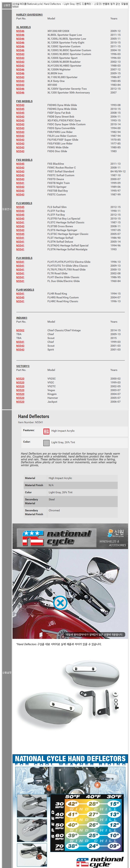130x868 pixels.
Task: Click the 2014-15 years cell for Chief Classic
Action: 116,330
